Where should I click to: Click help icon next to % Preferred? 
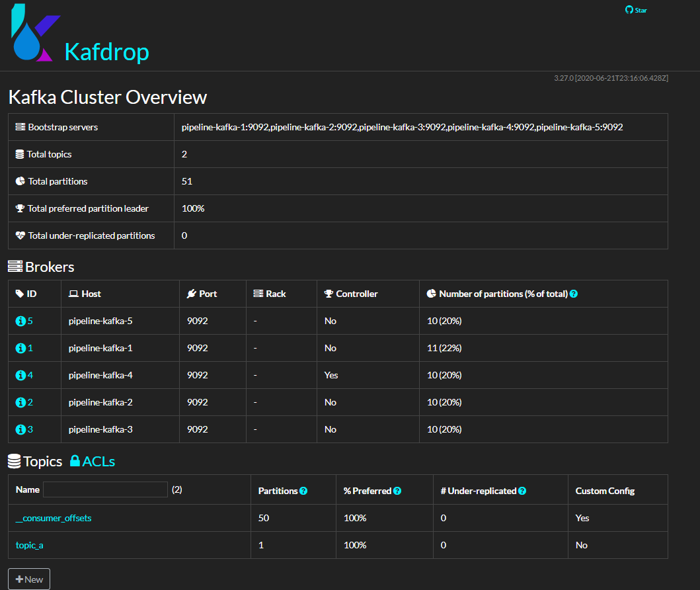397,491
